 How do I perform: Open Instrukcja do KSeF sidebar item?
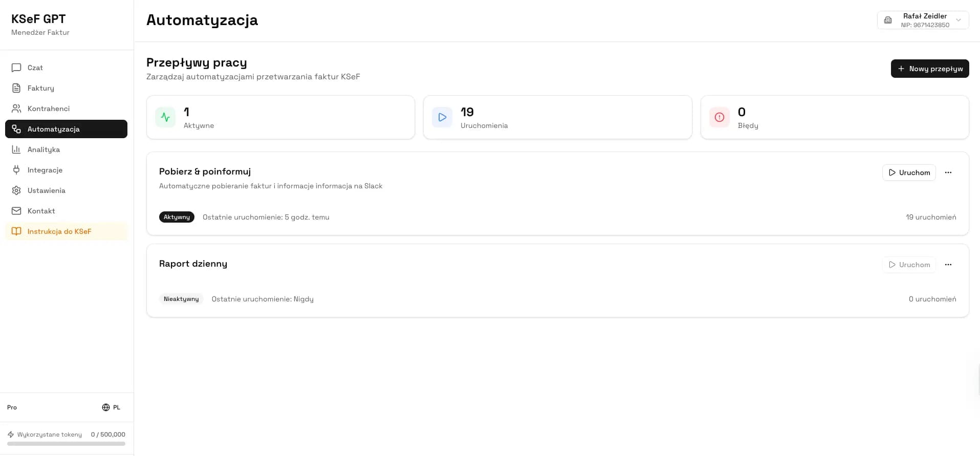click(66, 231)
